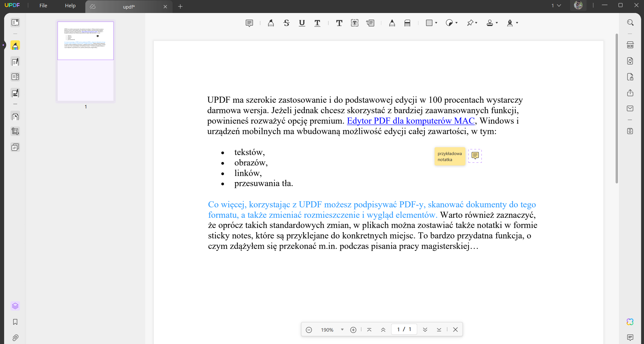Expand the sticker tool dropdown
Image resolution: width=644 pixels, height=344 pixels.
click(x=457, y=23)
